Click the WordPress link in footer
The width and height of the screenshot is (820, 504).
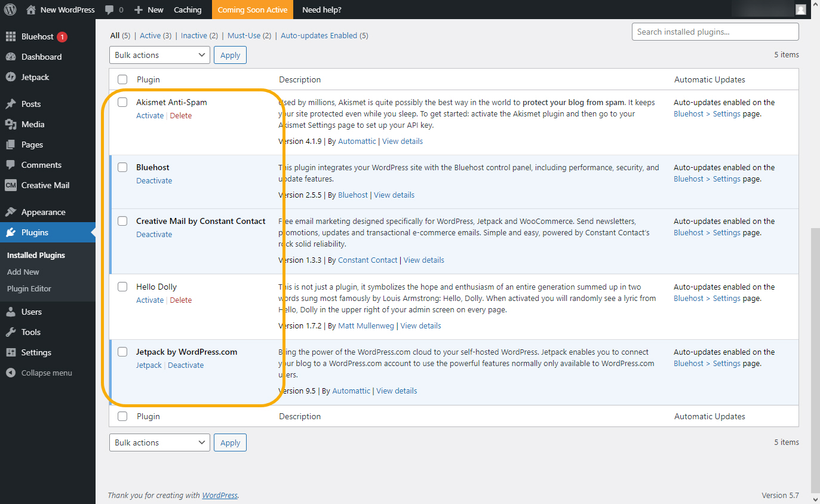tap(220, 495)
